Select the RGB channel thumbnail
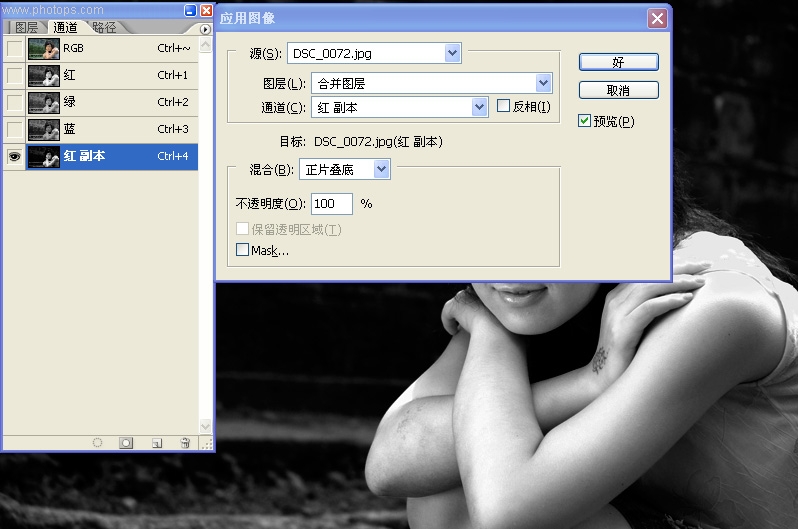The height and width of the screenshot is (529, 798). 44,49
